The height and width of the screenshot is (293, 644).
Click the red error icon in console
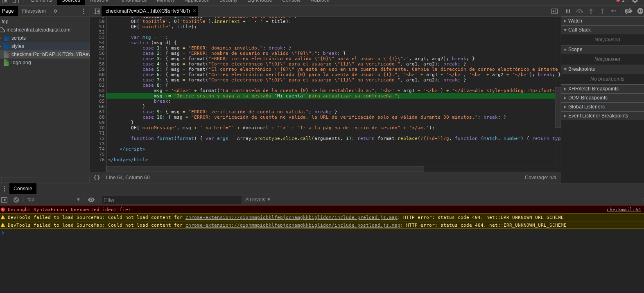(3, 210)
